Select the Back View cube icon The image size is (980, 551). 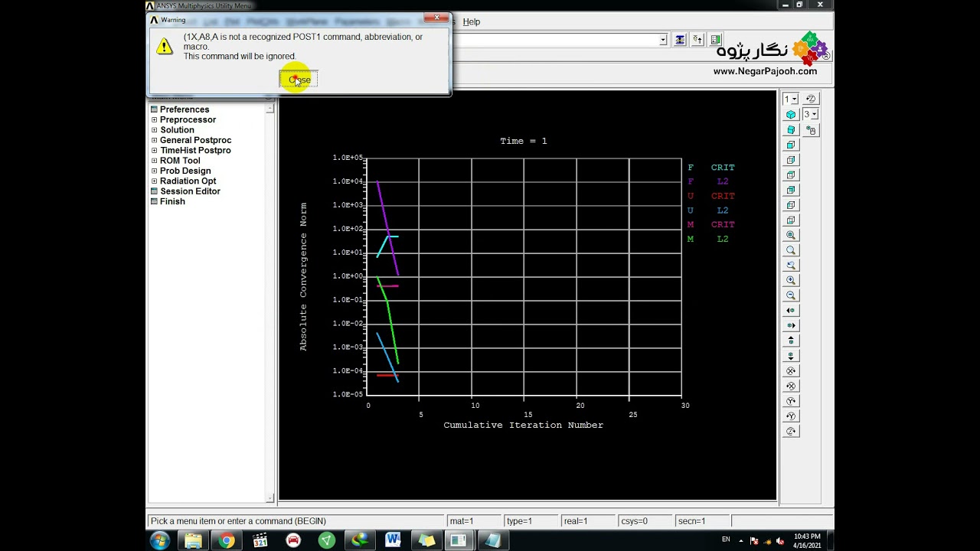(791, 190)
